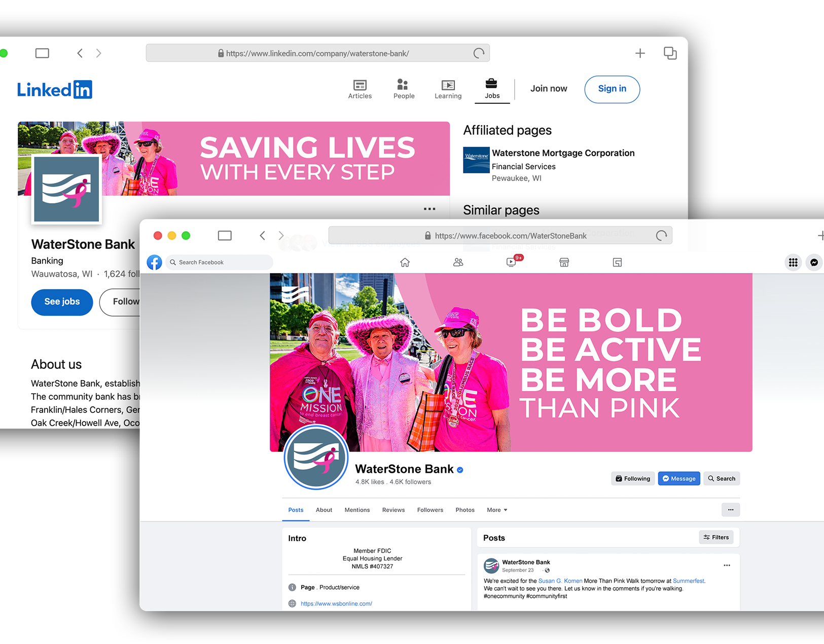This screenshot has height=644, width=824.
Task: Click Join now on LinkedIn
Action: (x=549, y=89)
